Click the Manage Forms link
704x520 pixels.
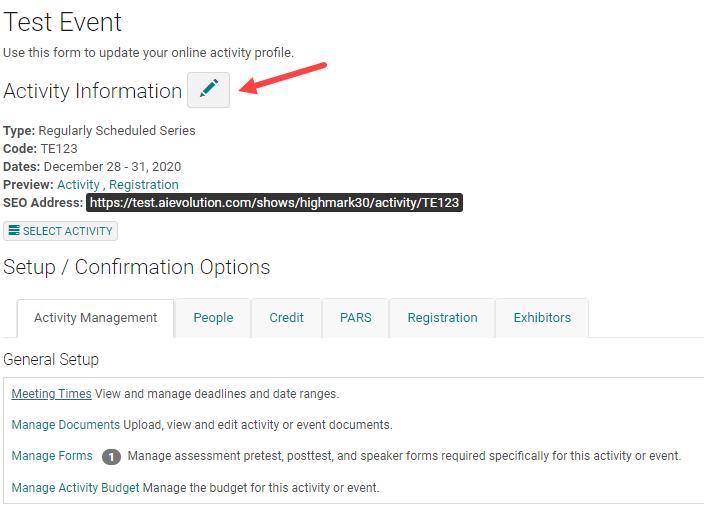point(52,456)
